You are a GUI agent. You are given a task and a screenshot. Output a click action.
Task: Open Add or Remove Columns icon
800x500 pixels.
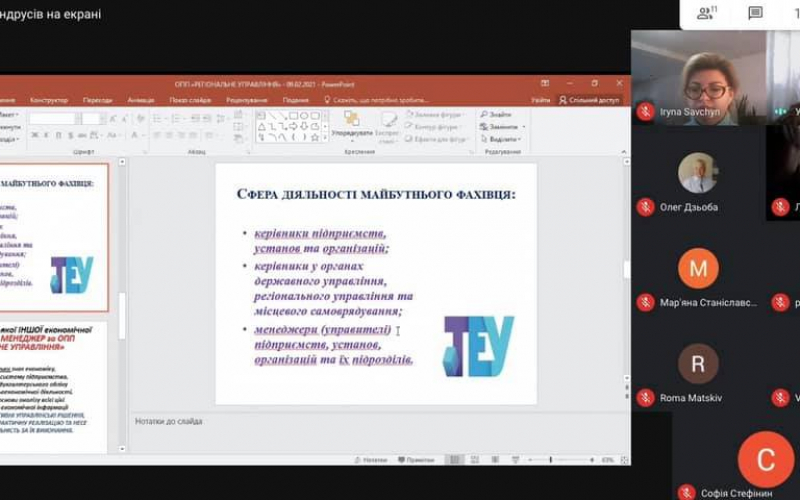[210, 135]
